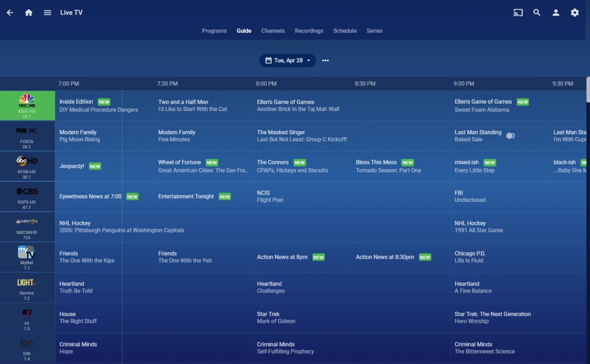Viewport: 590px width, 364px height.
Task: Switch to the Guide tab
Action: [x=244, y=30]
